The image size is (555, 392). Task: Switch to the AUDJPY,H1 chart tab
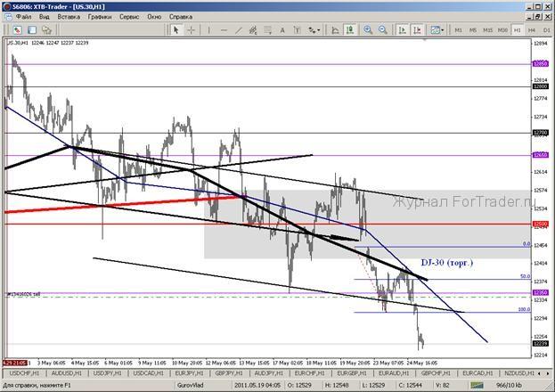[269, 373]
